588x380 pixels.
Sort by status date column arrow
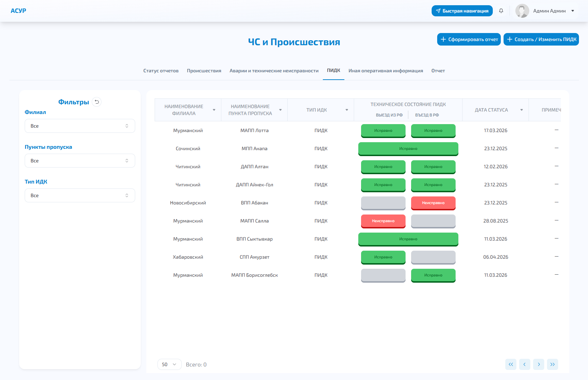point(521,110)
